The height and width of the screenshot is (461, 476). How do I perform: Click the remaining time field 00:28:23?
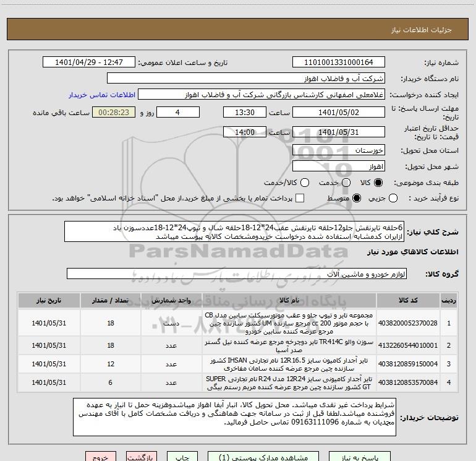[114, 112]
